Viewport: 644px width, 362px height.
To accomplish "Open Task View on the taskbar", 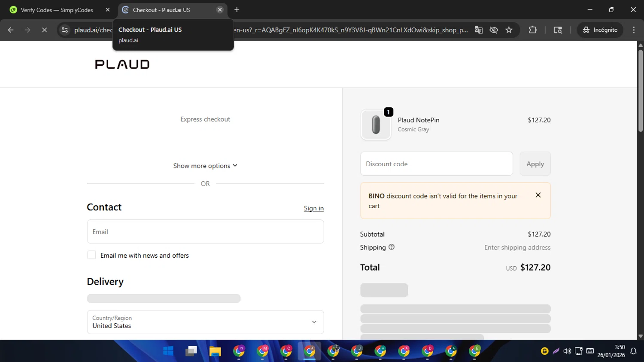I will (191, 351).
